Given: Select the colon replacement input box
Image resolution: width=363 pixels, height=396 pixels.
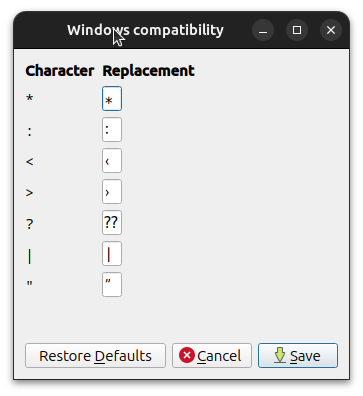Looking at the screenshot, I should [x=112, y=130].
